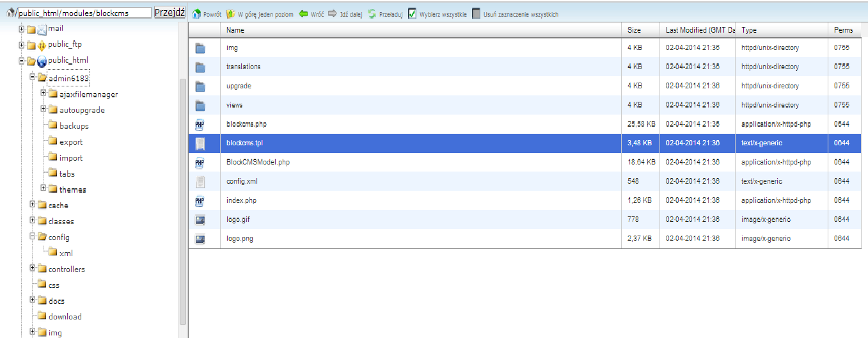Click the PHP icon of index.php
The height and width of the screenshot is (338, 868).
point(200,201)
